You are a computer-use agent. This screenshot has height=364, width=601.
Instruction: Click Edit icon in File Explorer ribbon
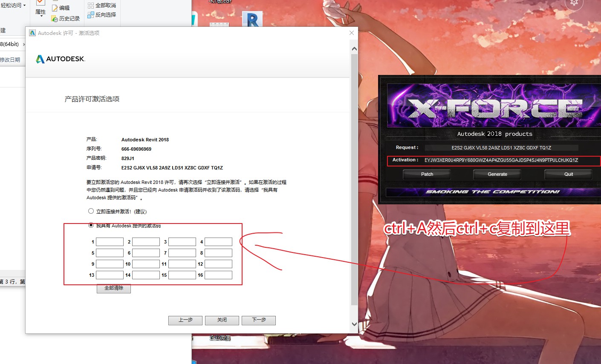point(55,8)
